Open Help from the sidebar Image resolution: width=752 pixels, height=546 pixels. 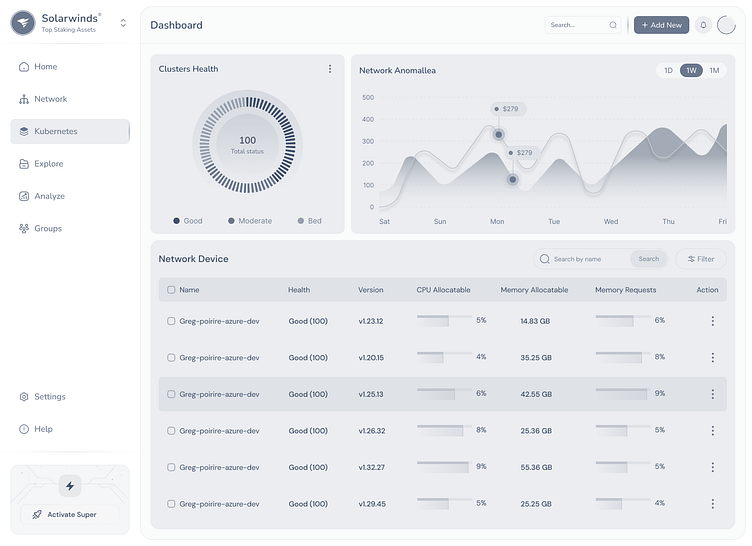[43, 429]
